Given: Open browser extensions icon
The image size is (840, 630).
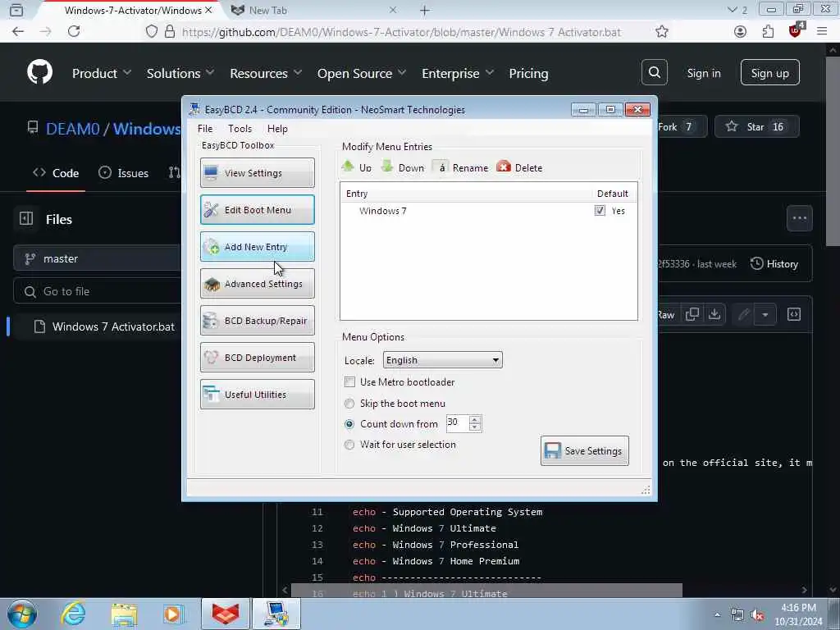Looking at the screenshot, I should (x=768, y=32).
